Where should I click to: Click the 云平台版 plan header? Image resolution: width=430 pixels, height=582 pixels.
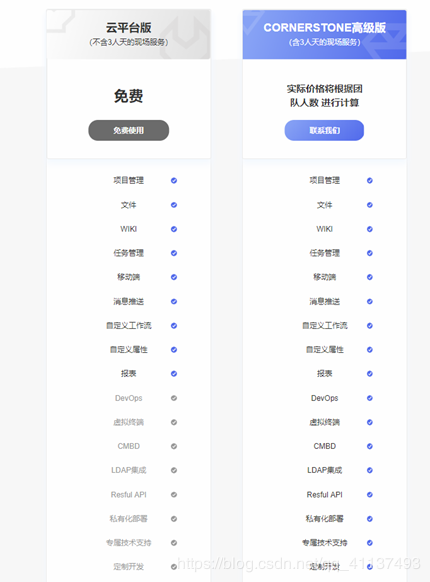click(128, 34)
